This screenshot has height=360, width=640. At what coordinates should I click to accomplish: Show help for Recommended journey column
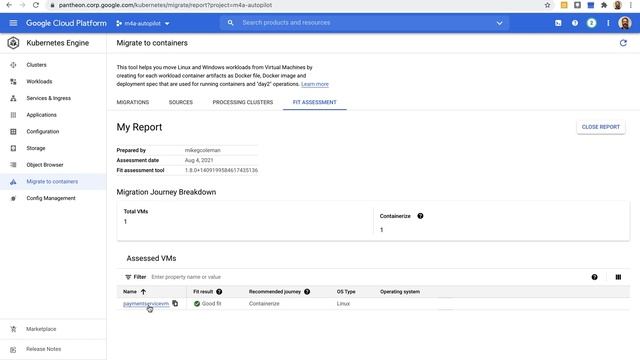[x=307, y=291]
